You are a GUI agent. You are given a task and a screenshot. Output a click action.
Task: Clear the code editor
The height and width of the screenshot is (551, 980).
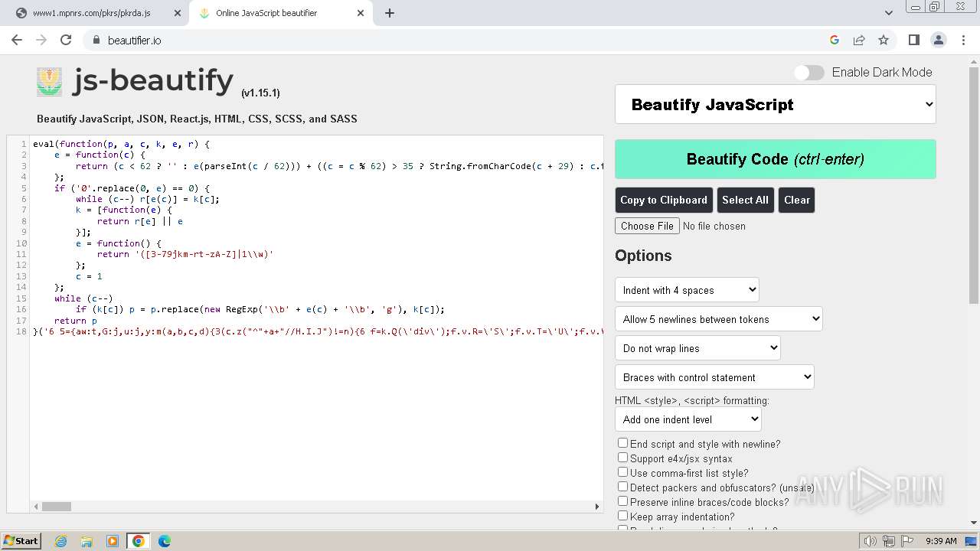pyautogui.click(x=796, y=200)
